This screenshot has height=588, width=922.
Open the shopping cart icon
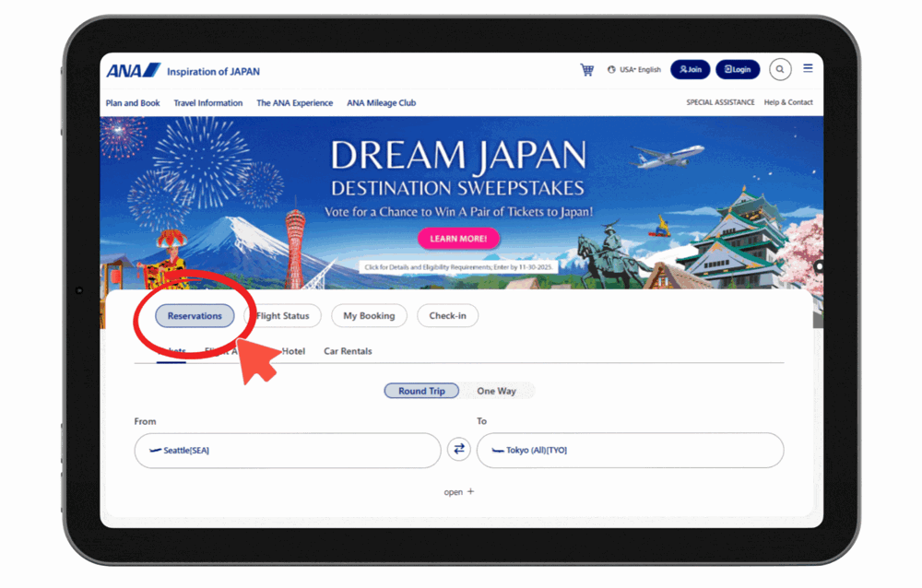tap(586, 69)
